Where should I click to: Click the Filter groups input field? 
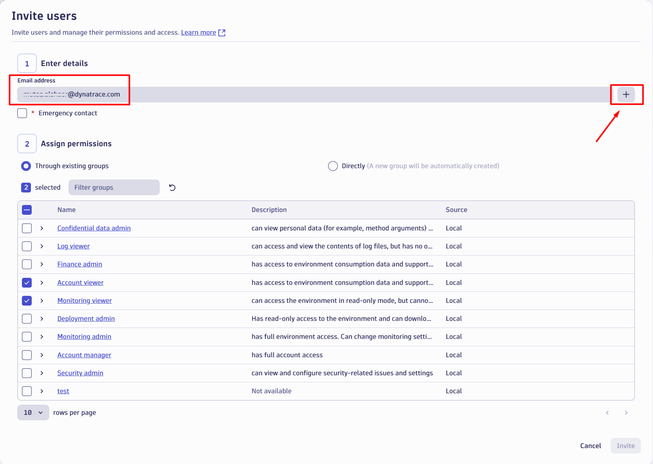click(114, 188)
